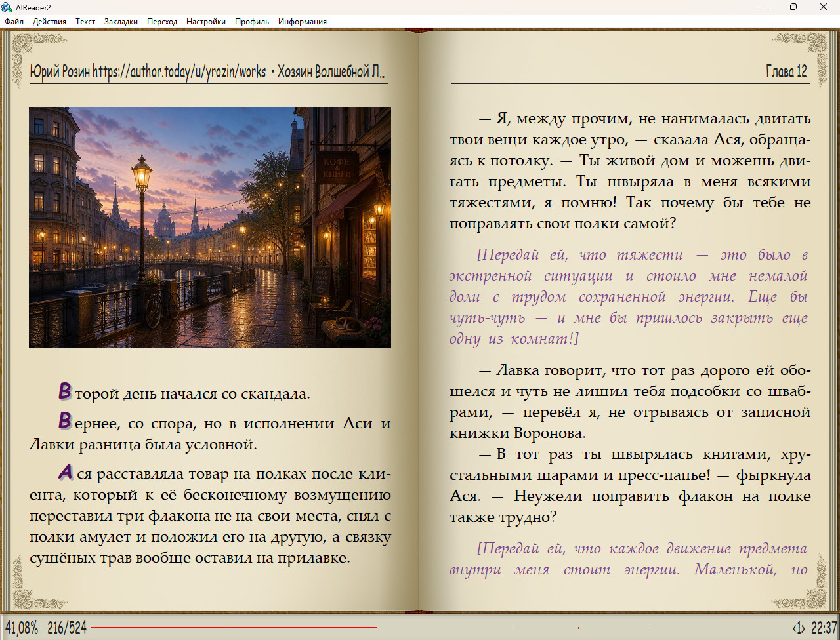The image size is (840, 640).
Task: Click the purple drop cap letter А
Action: (66, 471)
